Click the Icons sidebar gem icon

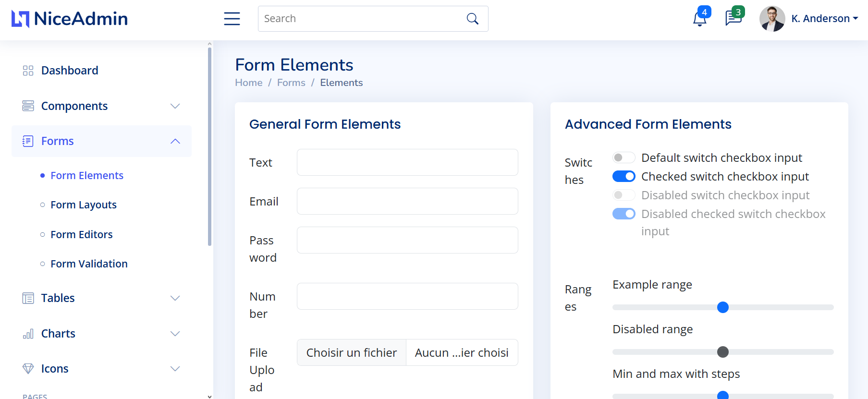[28, 368]
